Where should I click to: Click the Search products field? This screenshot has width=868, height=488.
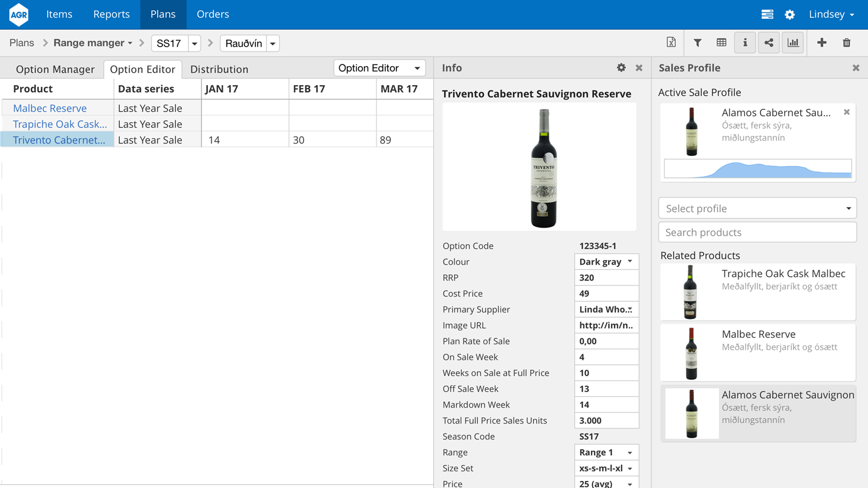click(x=758, y=232)
